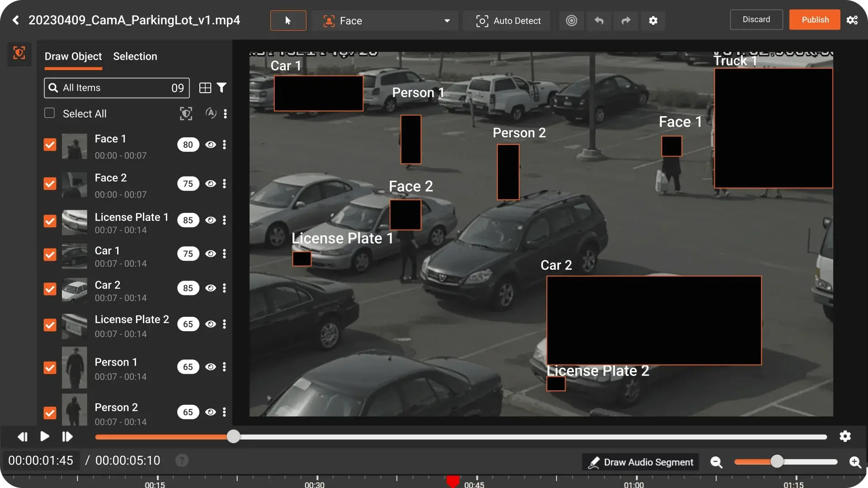Open the filter options for items list
868x488 pixels.
click(x=222, y=88)
